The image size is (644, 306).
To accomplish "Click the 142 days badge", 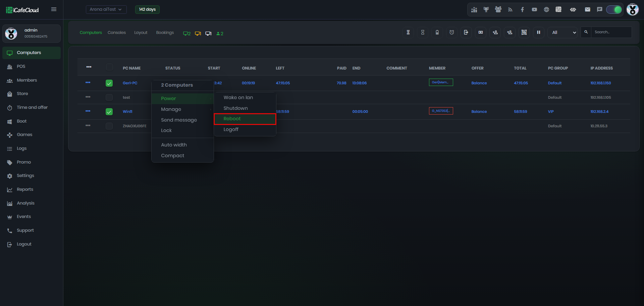I will point(147,9).
